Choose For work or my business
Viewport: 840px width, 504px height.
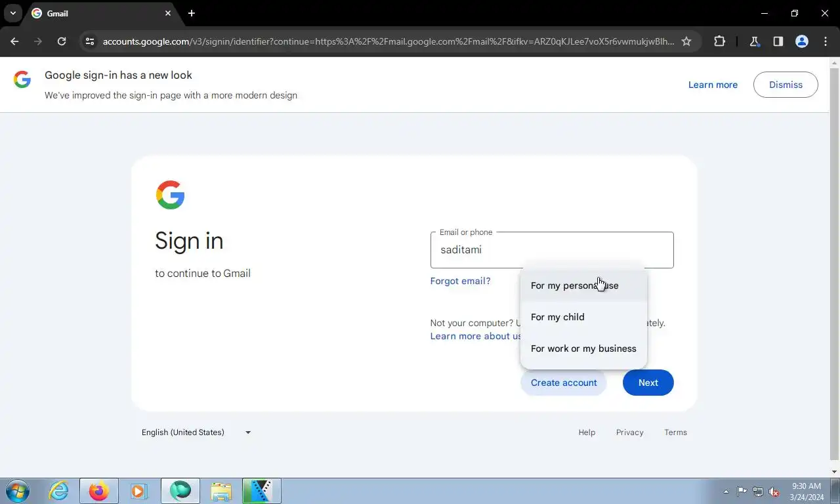coord(583,348)
